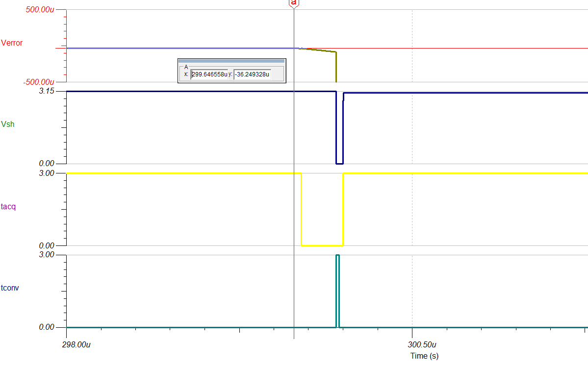This screenshot has height=365, width=588.
Task: Select the tconv signal label
Action: coord(10,288)
